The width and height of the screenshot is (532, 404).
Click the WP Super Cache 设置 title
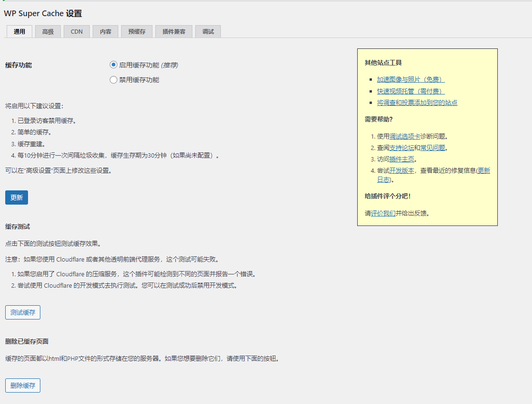click(x=43, y=14)
